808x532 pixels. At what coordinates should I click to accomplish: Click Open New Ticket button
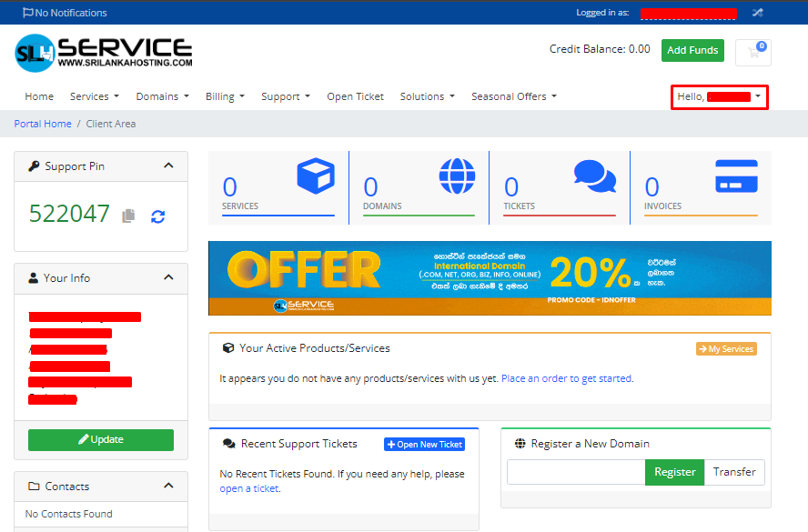tap(424, 445)
